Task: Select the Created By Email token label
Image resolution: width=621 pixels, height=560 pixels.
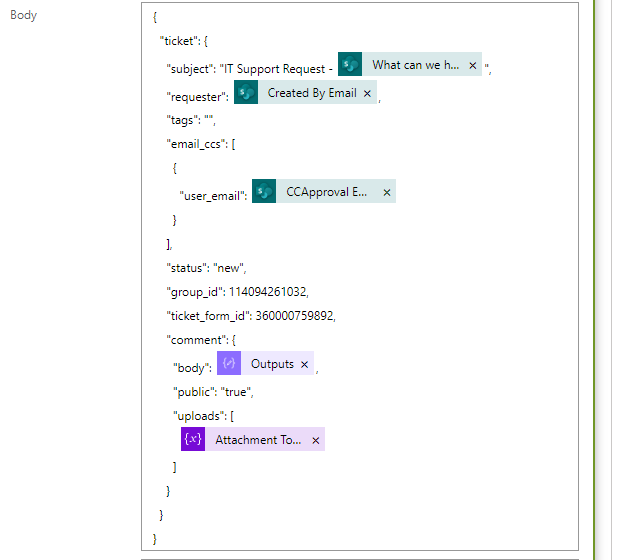Action: (x=311, y=93)
